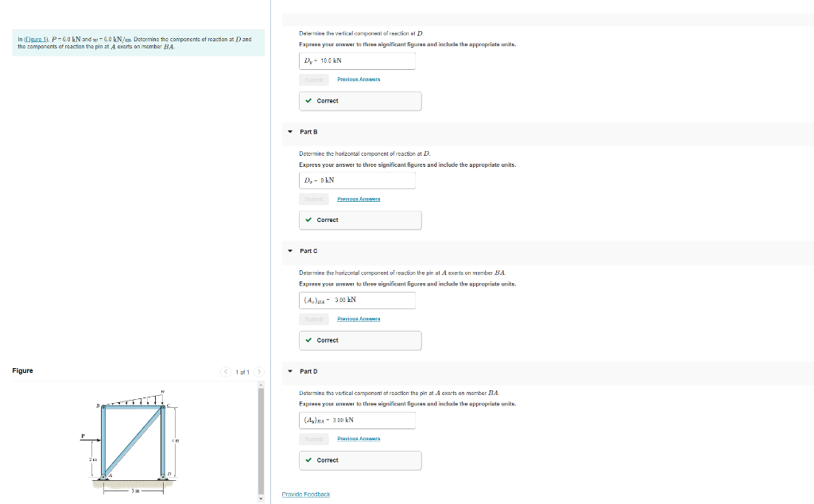This screenshot has width=814, height=504.
Task: Click 'Determine the vertical component of reaction at D'
Action: pyautogui.click(x=362, y=33)
